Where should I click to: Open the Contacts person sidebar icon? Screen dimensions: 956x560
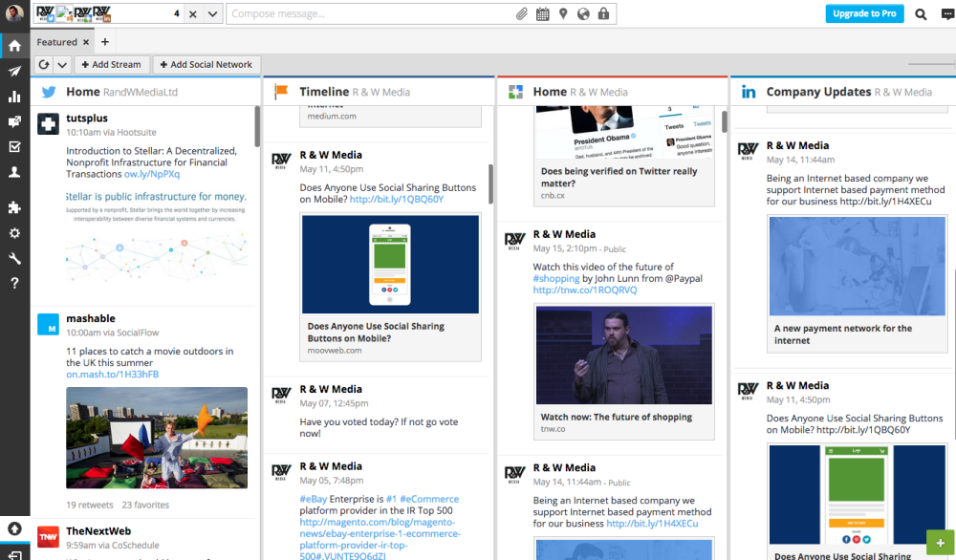pos(14,172)
